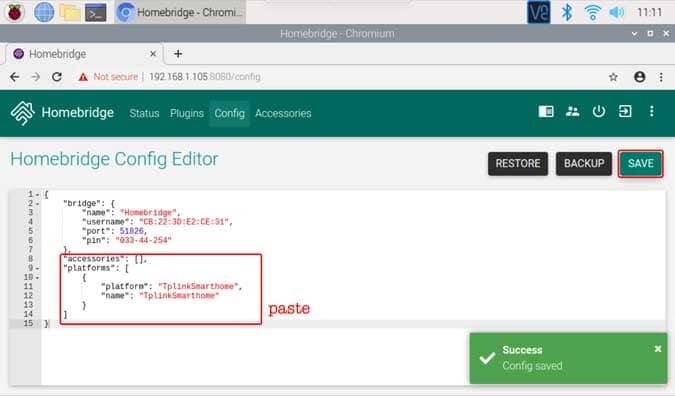Open the file manager folder icon
Viewport: 675px width, 396px height.
tap(70, 12)
